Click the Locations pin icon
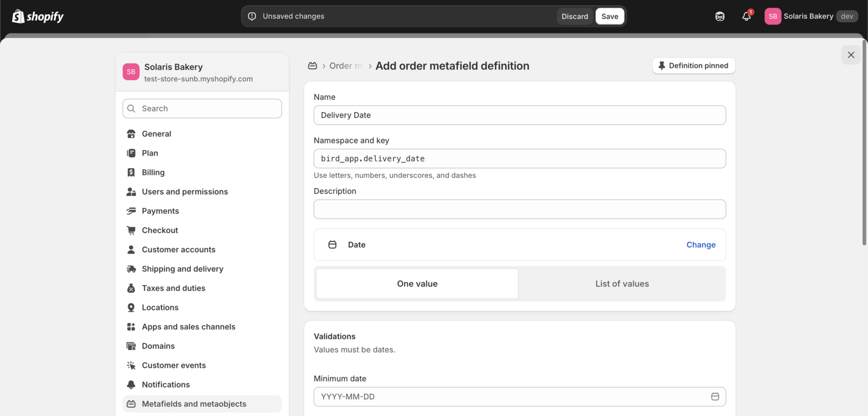 (x=131, y=308)
